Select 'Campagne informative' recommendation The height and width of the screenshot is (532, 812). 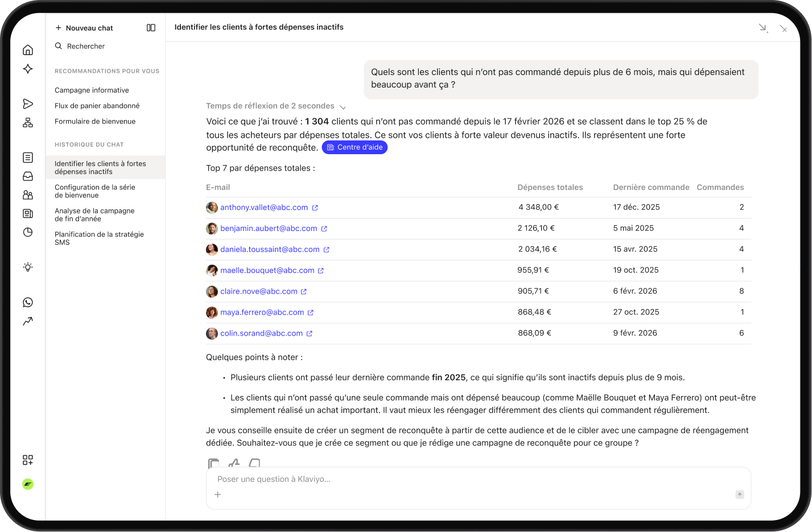(92, 90)
